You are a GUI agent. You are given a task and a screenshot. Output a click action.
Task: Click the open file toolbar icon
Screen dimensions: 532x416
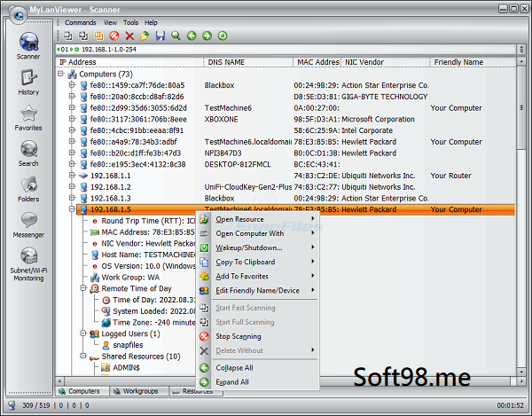tap(145, 35)
